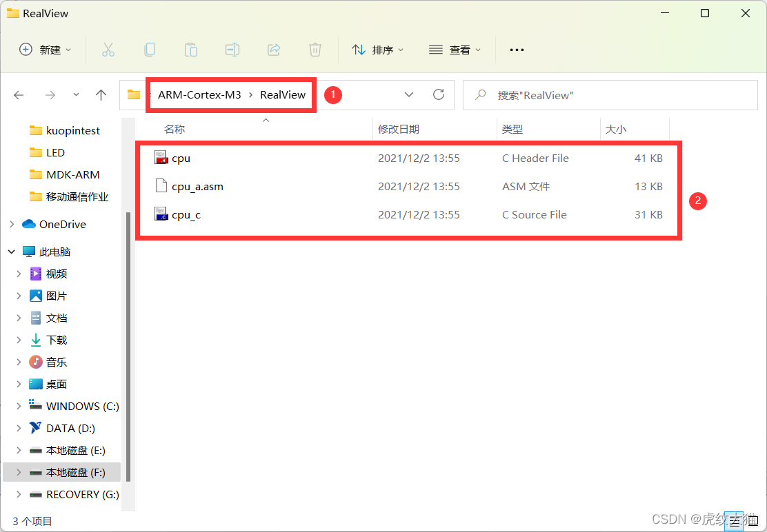The width and height of the screenshot is (767, 532).
Task: Sort by 名称 column header
Action: pyautogui.click(x=174, y=129)
